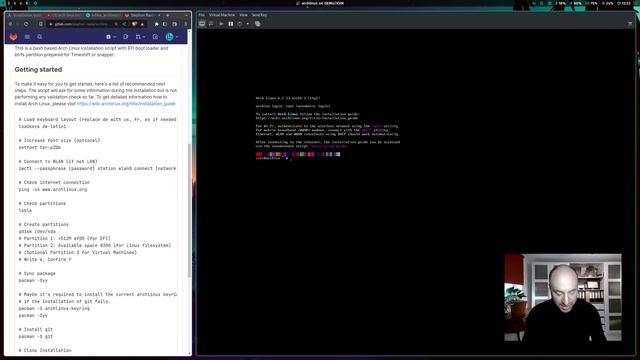The width and height of the screenshot is (640, 360).
Task: Click the 'pacman -S git' code line
Action: point(36,337)
